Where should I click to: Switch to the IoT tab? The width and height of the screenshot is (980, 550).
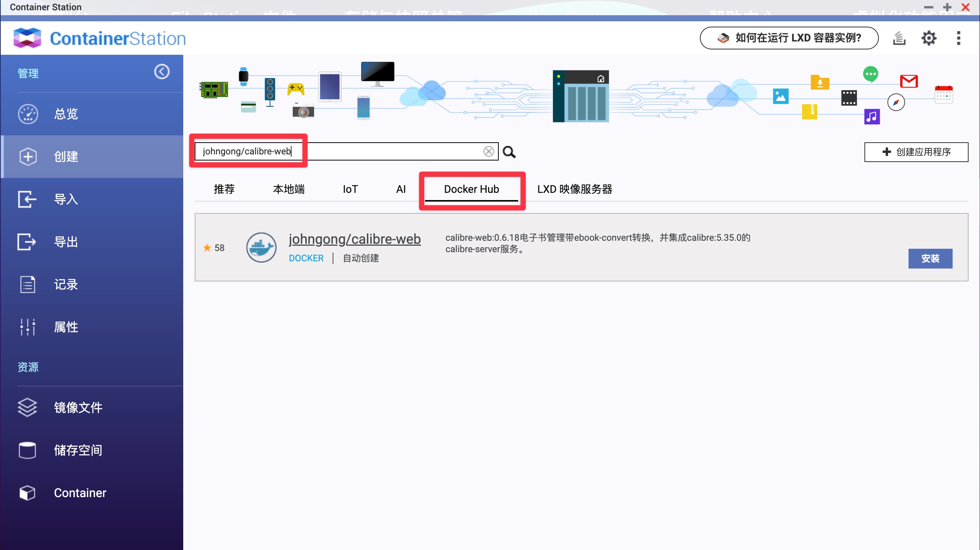coord(350,189)
